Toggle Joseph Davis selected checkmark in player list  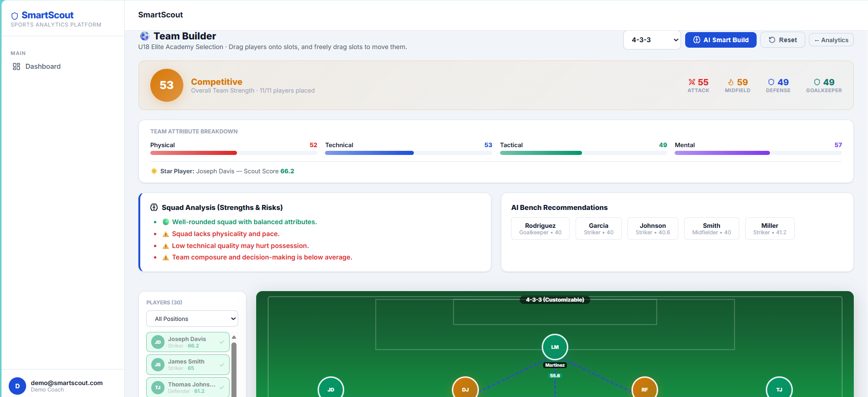tap(222, 342)
